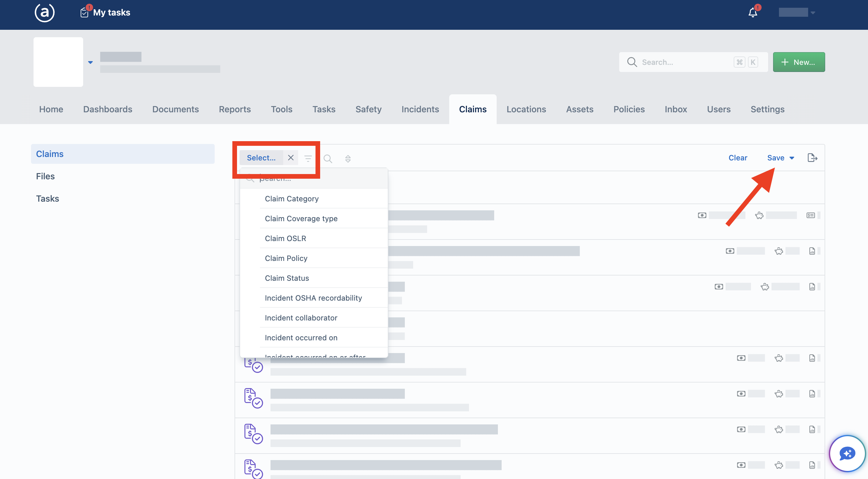Open the Select... filter dropdown
Screen dimensions: 868x479
[x=261, y=157]
